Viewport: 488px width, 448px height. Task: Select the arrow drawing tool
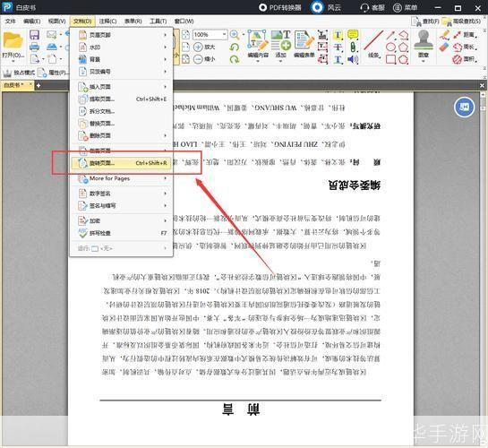390,35
